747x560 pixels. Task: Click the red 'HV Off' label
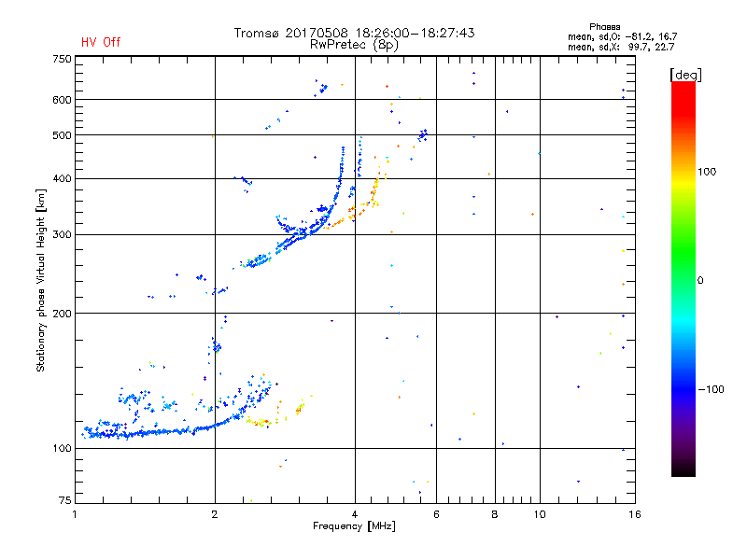tap(101, 42)
